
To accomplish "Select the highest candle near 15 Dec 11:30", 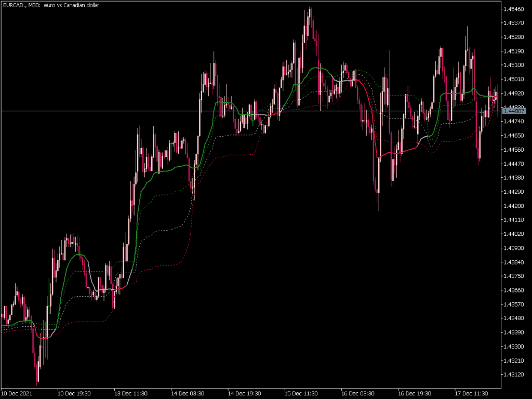I will point(310,16).
